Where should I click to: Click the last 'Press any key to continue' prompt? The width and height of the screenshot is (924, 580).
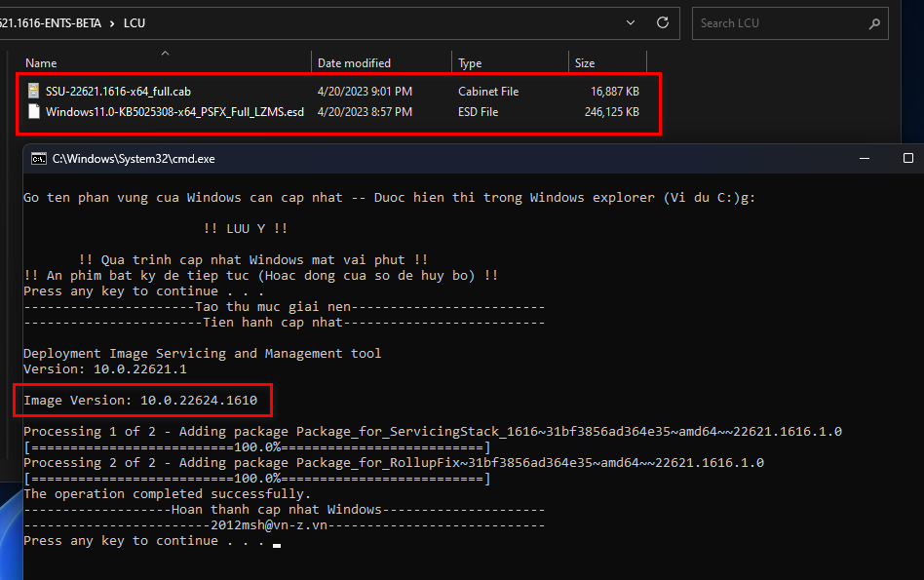click(x=144, y=540)
